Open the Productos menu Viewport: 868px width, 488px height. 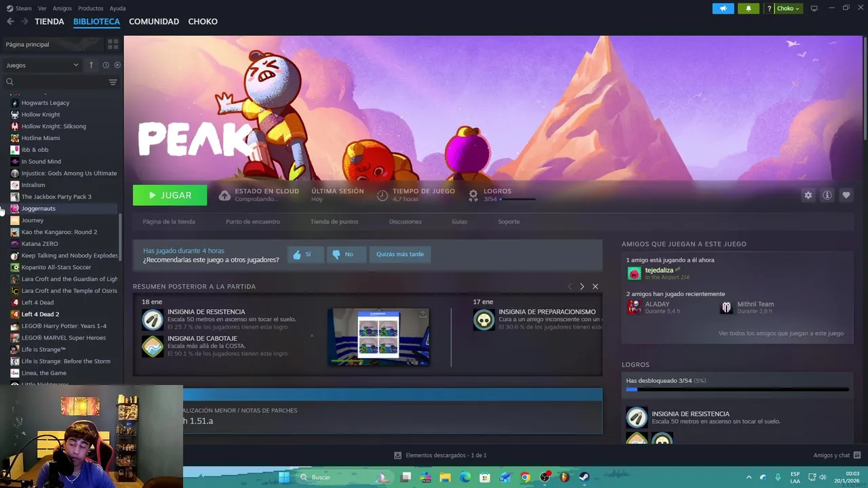90,8
